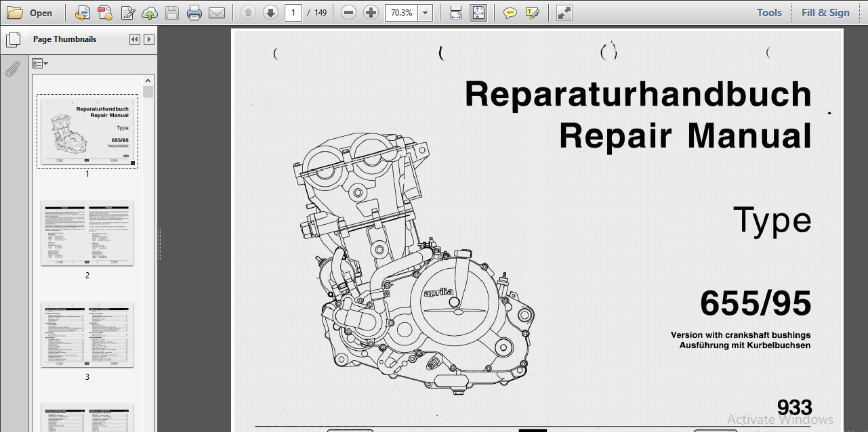Click the Create PDF icon

coord(105,13)
